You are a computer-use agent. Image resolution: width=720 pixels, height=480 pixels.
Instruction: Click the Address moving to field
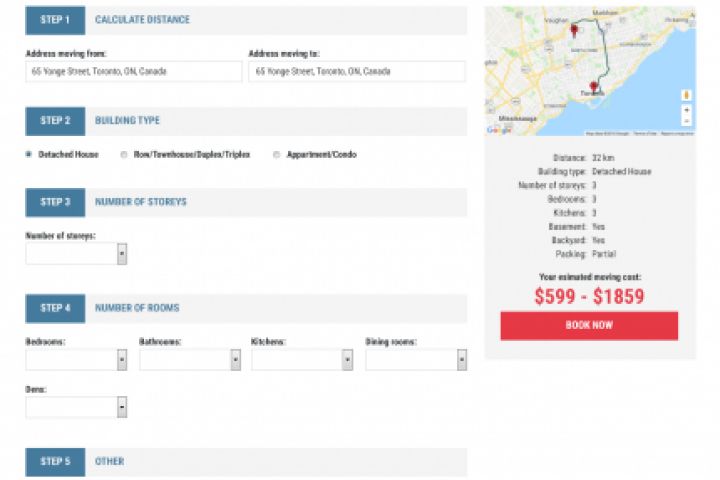(356, 72)
